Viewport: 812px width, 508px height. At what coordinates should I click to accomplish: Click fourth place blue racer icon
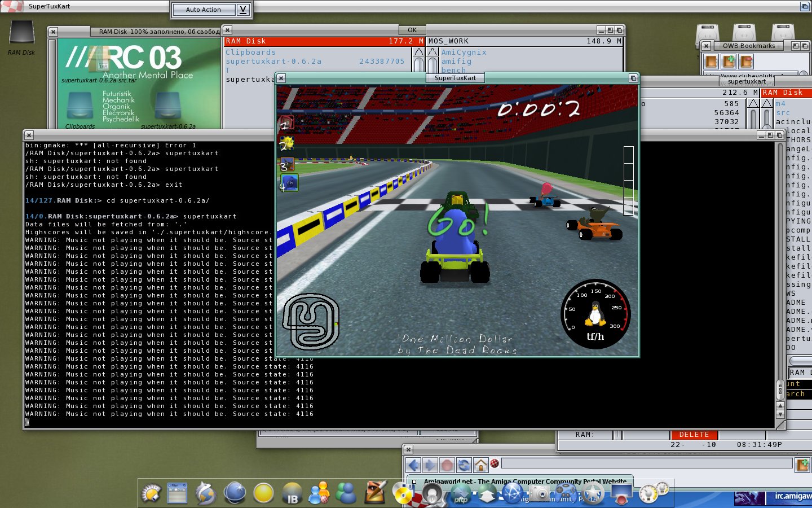pos(289,183)
